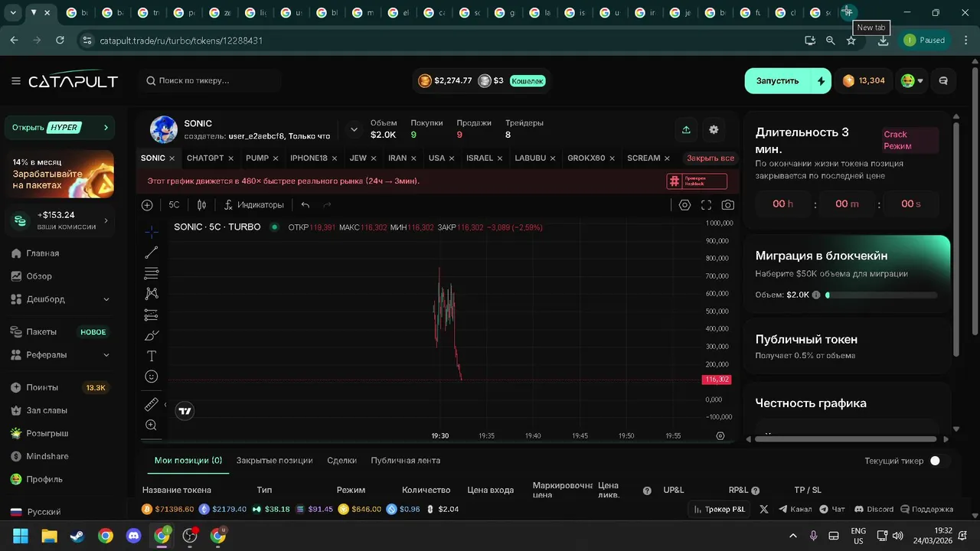This screenshot has width=980, height=551.
Task: Take a chart snapshot with camera icon
Action: (x=727, y=205)
